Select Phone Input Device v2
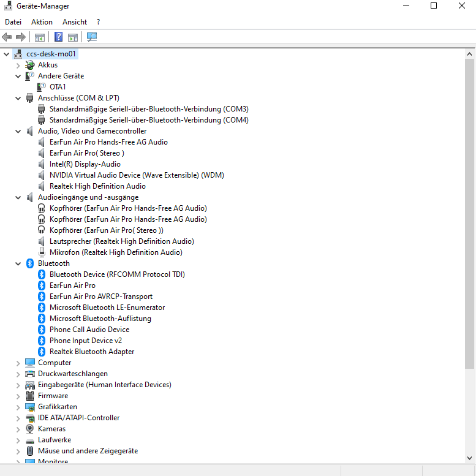Image resolution: width=476 pixels, height=476 pixels. pyautogui.click(x=86, y=341)
